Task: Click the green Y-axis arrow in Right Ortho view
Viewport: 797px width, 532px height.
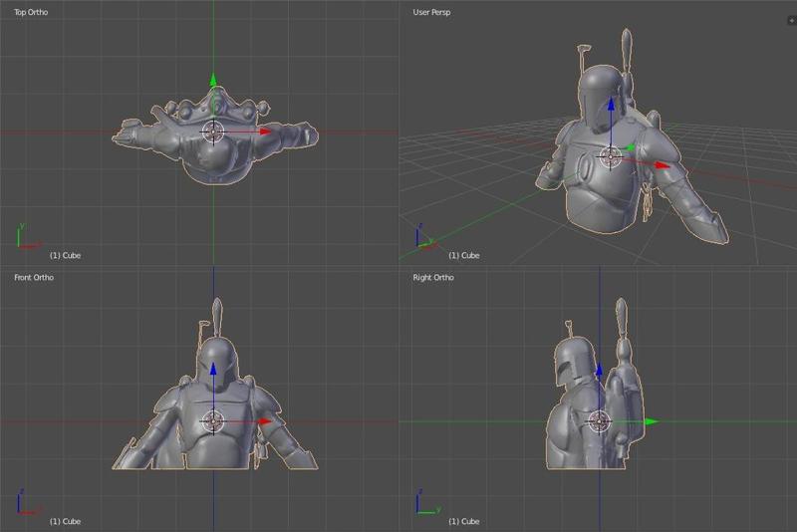Action: 652,421
